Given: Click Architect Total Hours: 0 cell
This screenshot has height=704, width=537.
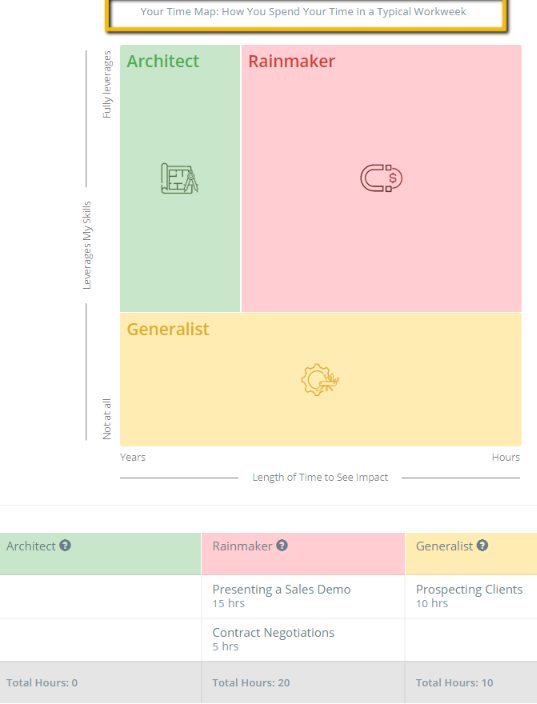Looking at the screenshot, I should 101,682.
